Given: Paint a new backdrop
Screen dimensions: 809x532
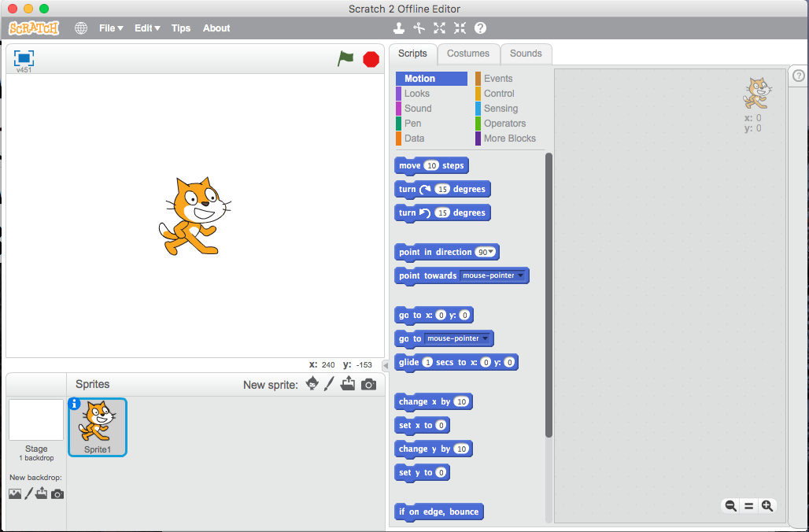Looking at the screenshot, I should click(29, 493).
